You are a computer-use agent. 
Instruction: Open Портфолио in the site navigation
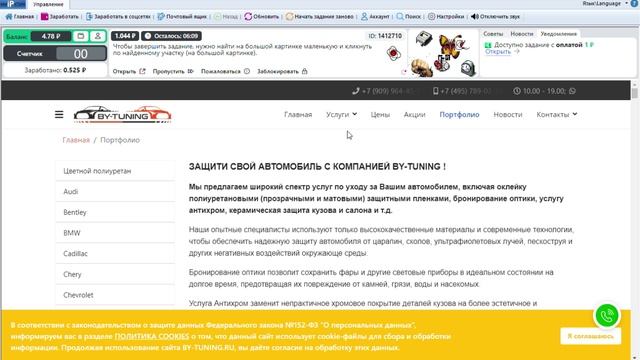point(459,115)
